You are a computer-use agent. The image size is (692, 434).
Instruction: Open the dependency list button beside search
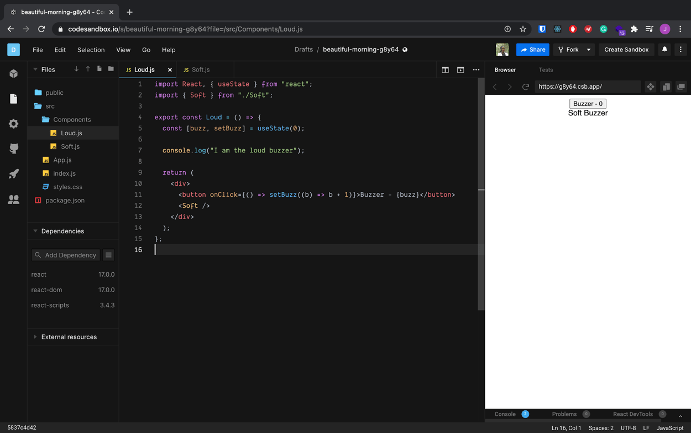109,255
